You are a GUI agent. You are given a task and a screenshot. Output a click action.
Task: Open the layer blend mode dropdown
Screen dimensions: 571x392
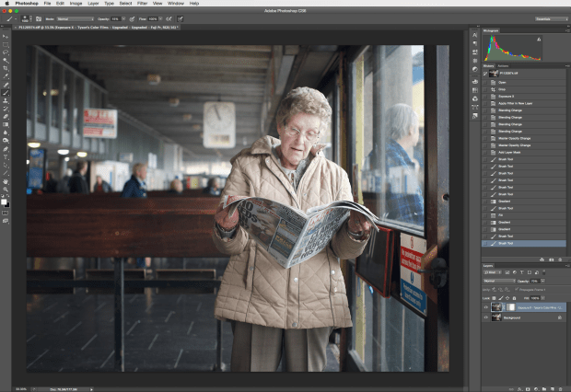click(501, 282)
